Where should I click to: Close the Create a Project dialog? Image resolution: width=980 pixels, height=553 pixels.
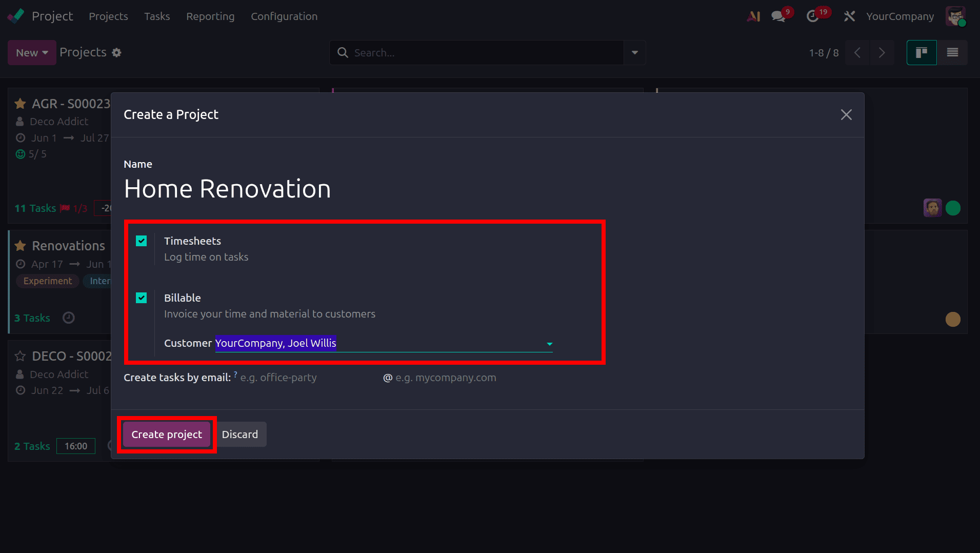846,114
